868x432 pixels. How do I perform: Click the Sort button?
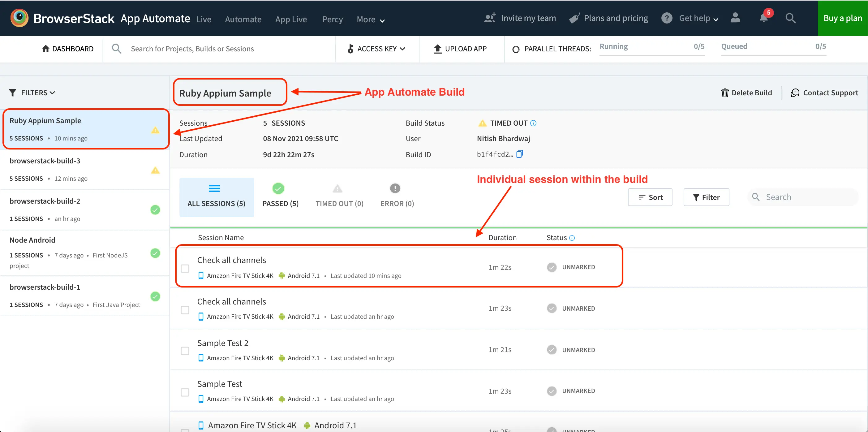(x=650, y=197)
